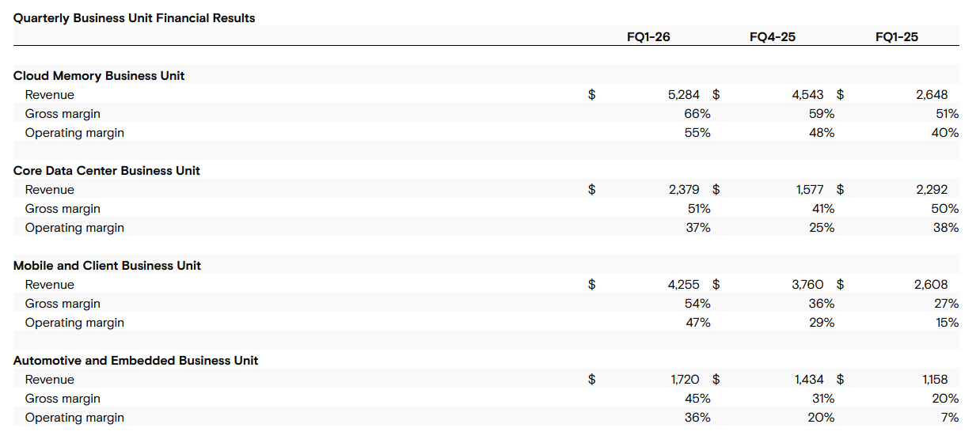Select Core Data Center FQ4-25 operating margin 25%
This screenshot has height=443, width=980.
(822, 228)
